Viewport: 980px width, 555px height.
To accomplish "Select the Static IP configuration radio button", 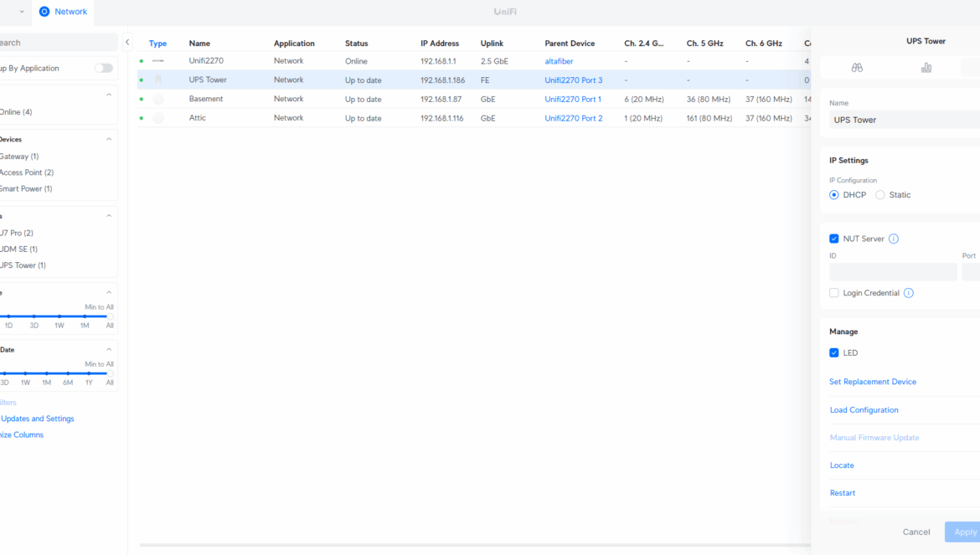I will point(879,195).
